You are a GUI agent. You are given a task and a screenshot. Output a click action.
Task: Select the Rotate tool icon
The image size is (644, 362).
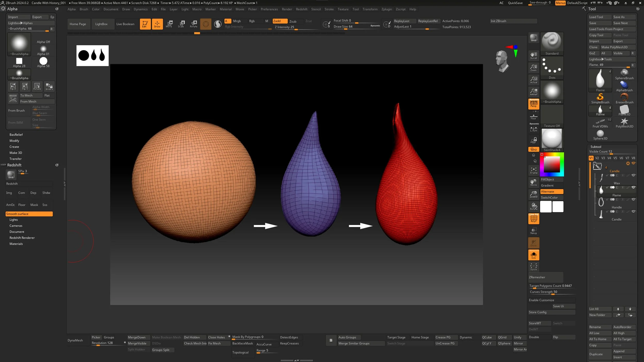point(193,24)
